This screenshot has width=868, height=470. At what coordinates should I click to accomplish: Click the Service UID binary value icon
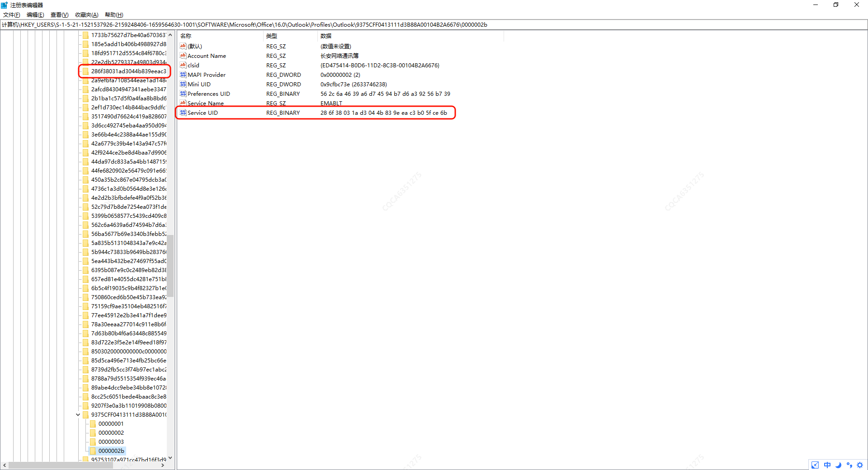point(183,113)
